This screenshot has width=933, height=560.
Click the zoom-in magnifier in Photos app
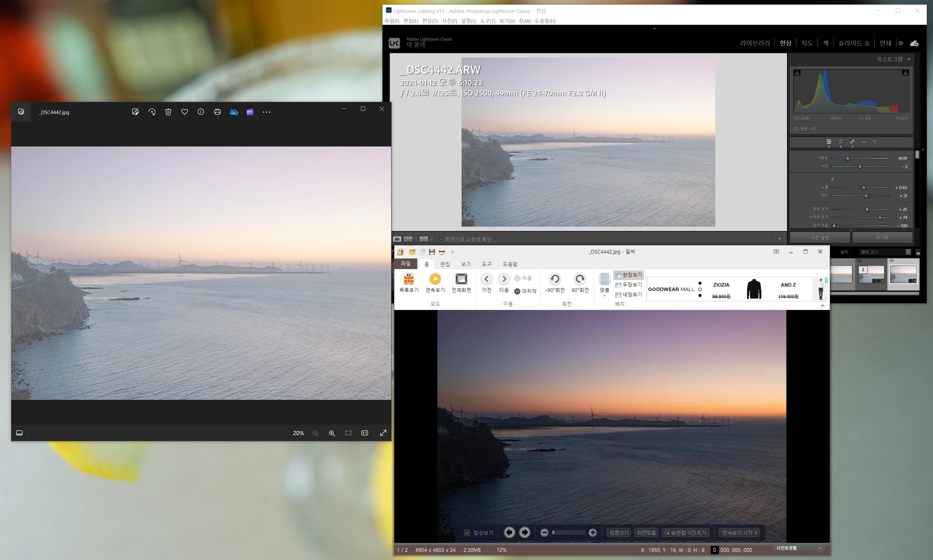pyautogui.click(x=332, y=433)
